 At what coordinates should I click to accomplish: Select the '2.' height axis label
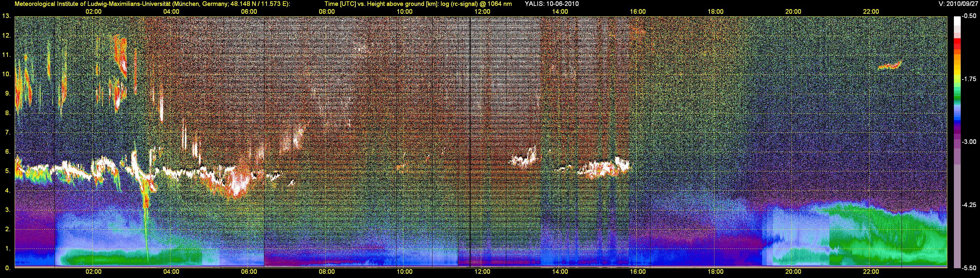[8, 229]
